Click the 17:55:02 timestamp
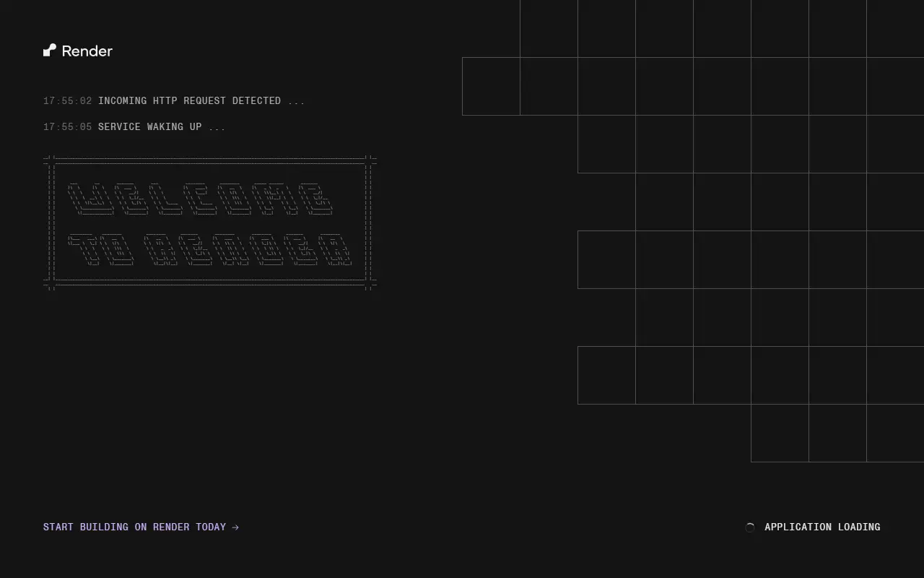Screen dimensions: 924x578 (x=68, y=100)
